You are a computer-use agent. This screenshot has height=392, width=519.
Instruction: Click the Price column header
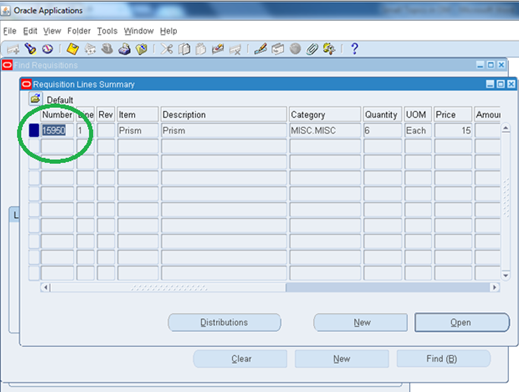pos(453,114)
